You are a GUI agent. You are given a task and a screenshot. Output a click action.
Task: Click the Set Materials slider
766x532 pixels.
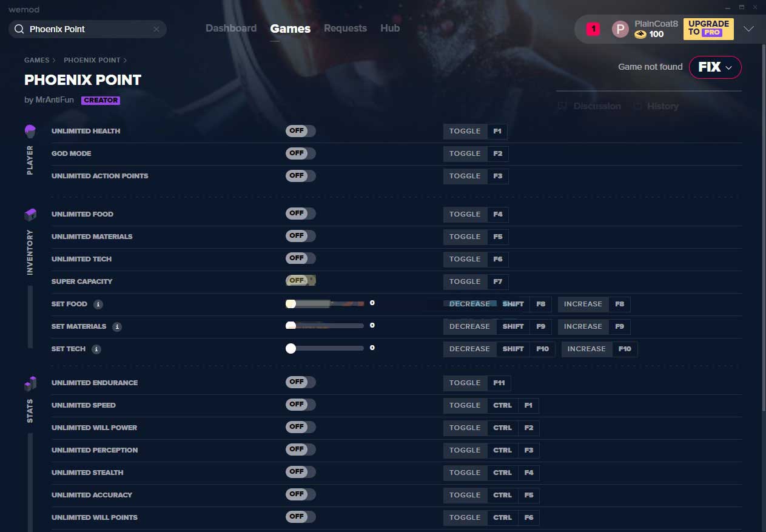point(325,326)
